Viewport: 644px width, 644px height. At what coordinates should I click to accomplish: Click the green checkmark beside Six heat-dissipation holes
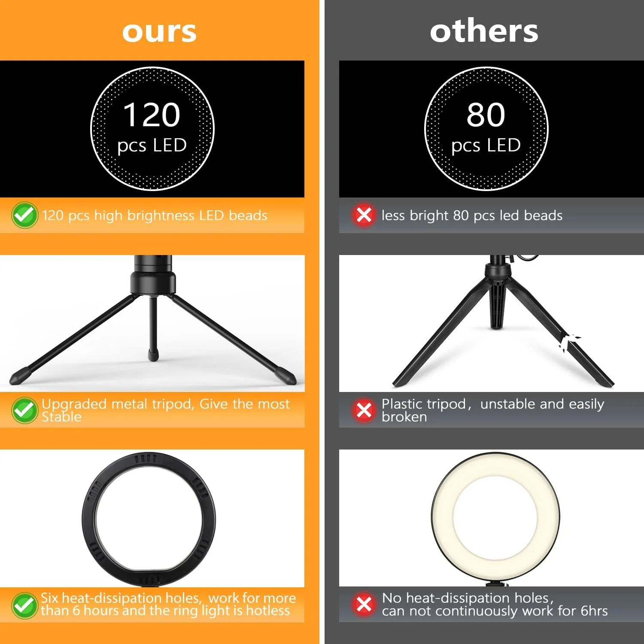click(24, 605)
